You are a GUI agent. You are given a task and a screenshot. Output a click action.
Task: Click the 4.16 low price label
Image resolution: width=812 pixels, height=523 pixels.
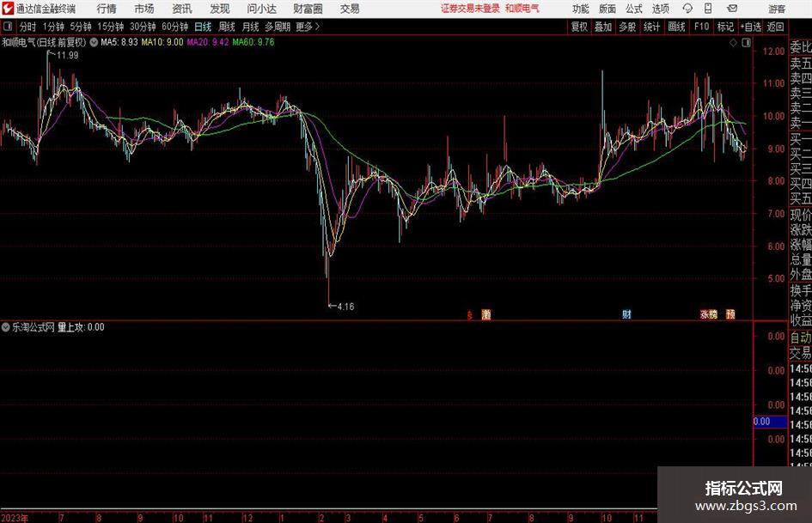[346, 307]
